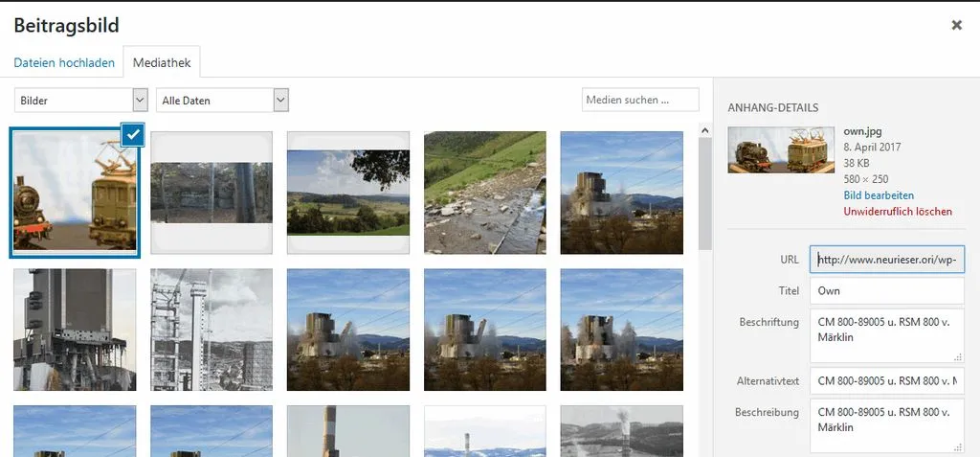Select the black-and-white tower construction thumbnail
Viewport: 980px width, 457px height.
[212, 330]
